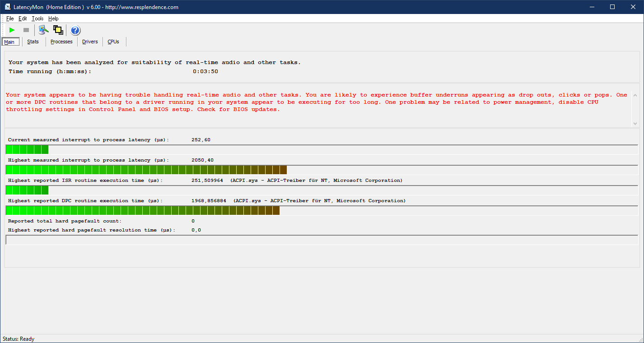
Task: Click the highest latency value 2050,40
Action: coord(203,160)
